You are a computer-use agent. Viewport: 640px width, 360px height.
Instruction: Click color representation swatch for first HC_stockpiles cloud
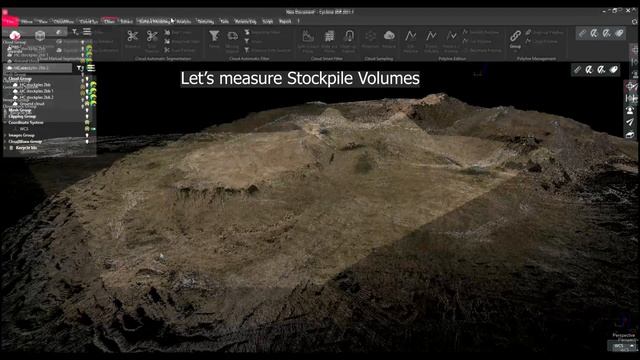click(x=93, y=85)
